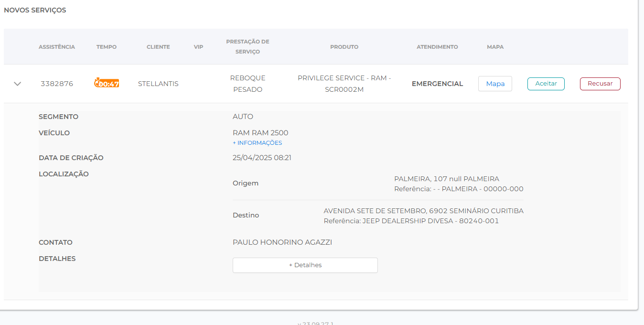Collapse the service row chevron
The image size is (644, 325).
(18, 84)
